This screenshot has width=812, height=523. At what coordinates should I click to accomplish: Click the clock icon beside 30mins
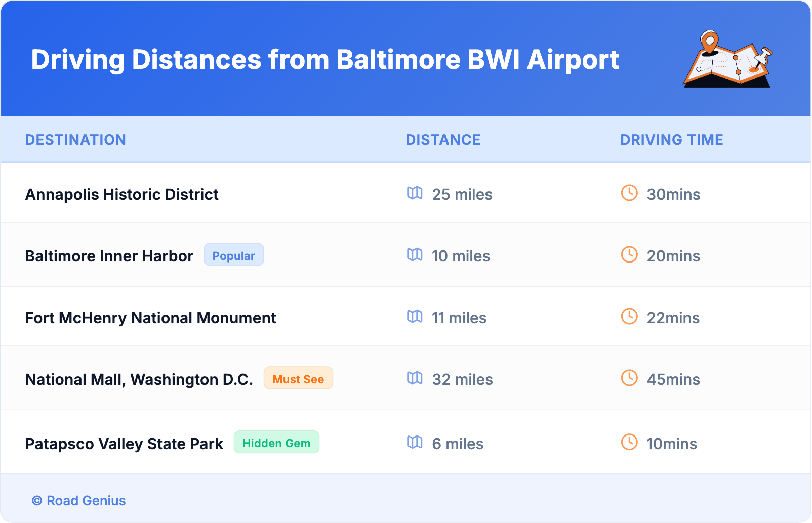tap(629, 193)
